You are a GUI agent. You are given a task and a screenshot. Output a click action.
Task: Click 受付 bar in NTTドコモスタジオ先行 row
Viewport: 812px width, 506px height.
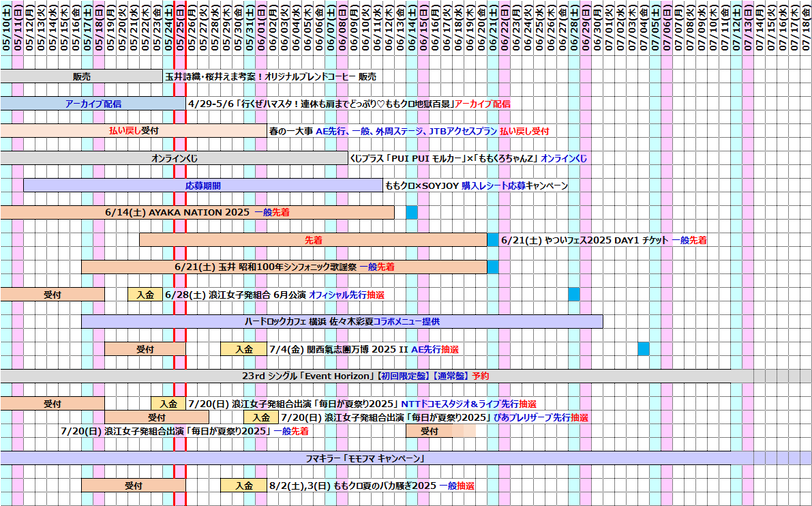coord(52,404)
